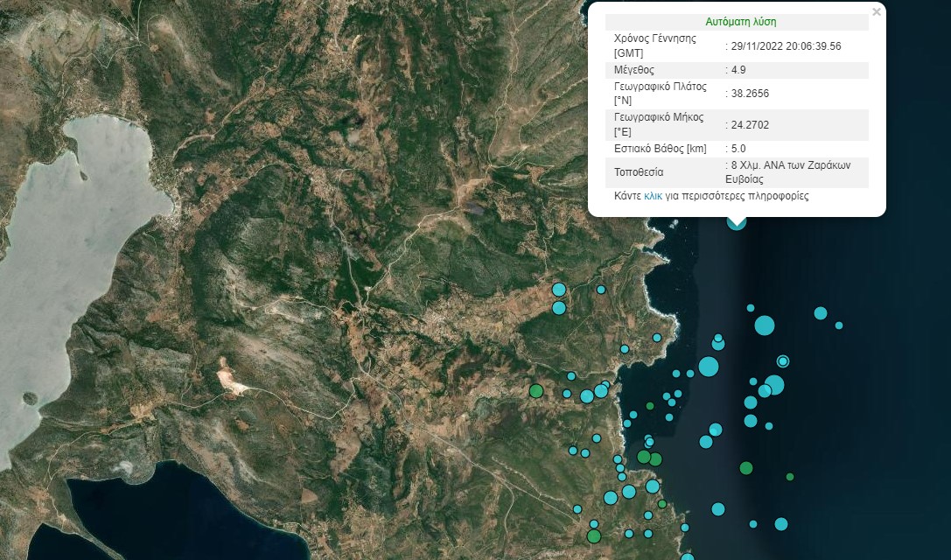The width and height of the screenshot is (951, 560).
Task: Click the origin time value 29/11/2022 20:06:39.56
Action: pos(786,45)
